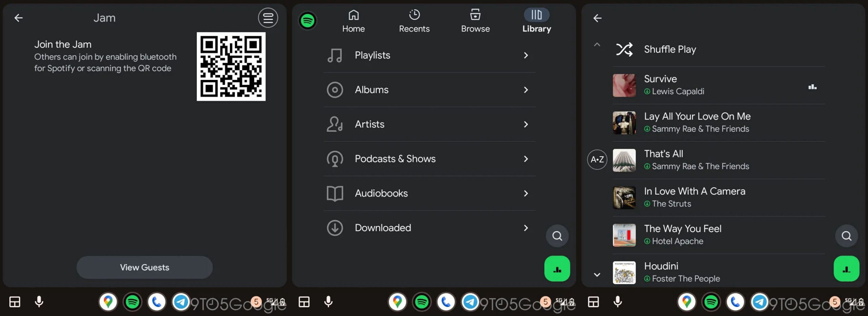Launch Google Maps below the Library screen
The image size is (868, 316).
(x=397, y=301)
